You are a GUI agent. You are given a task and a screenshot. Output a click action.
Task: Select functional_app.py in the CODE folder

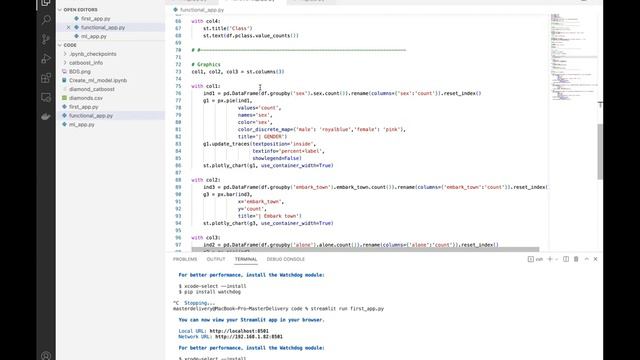(91, 116)
